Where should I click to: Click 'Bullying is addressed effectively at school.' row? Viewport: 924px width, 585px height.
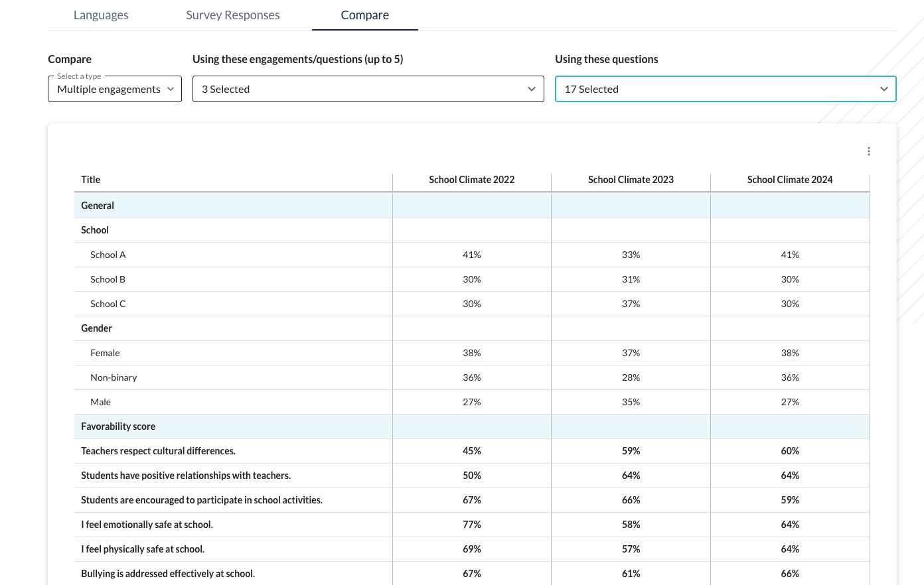point(472,574)
